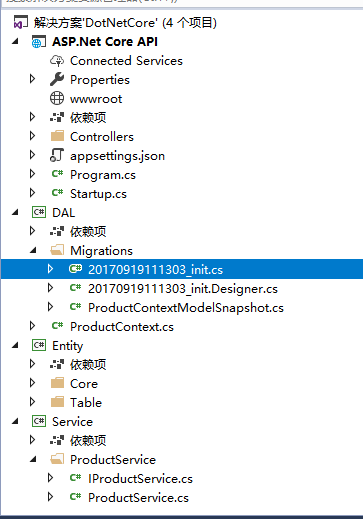This screenshot has width=363, height=519.
Task: Select 20170919111303_init.Designer.cs file
Action: [x=183, y=288]
